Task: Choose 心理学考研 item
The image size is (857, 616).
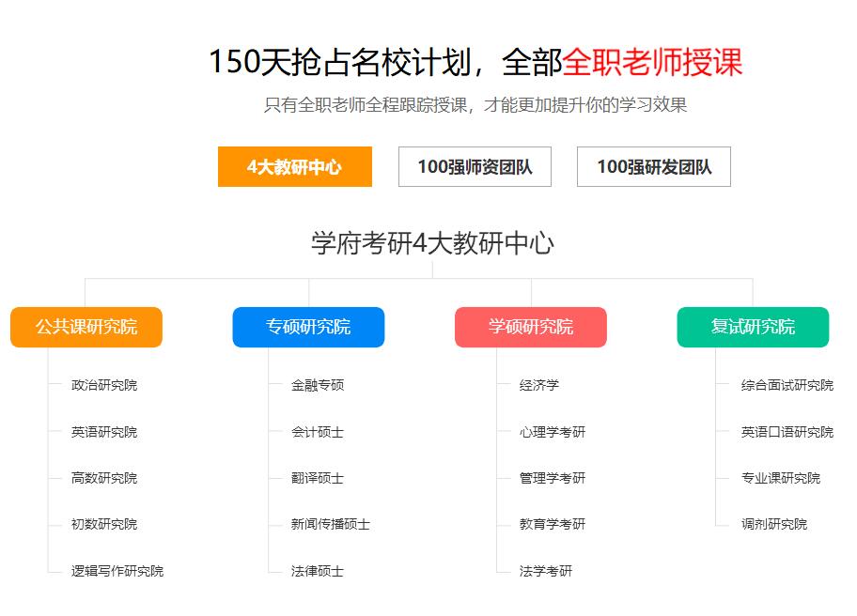Action: (552, 432)
